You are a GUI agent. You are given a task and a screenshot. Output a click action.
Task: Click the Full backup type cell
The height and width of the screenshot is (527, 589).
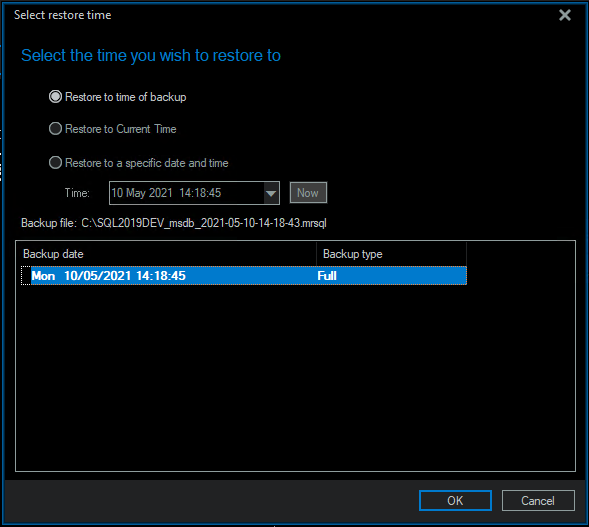pos(327,276)
